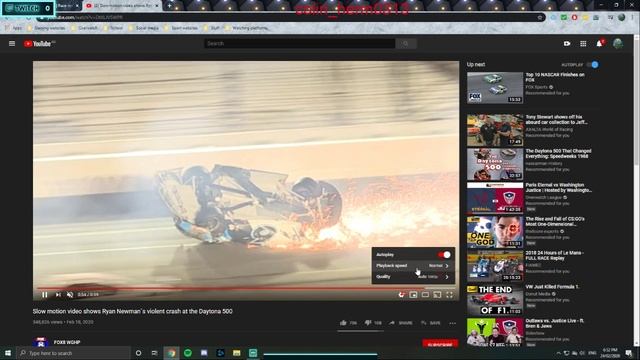
Task: Open the Windows notification center
Action: tap(629, 353)
